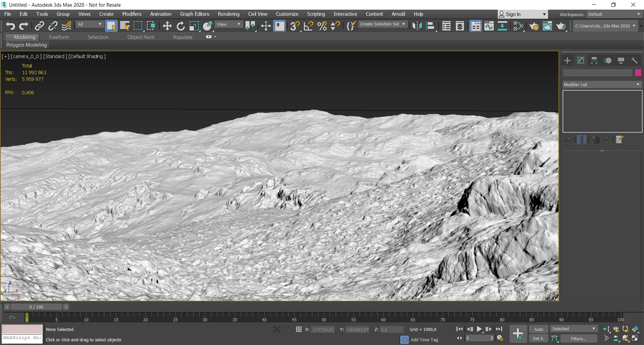The image size is (644, 345).
Task: Click the pink object color swatch
Action: tap(638, 73)
